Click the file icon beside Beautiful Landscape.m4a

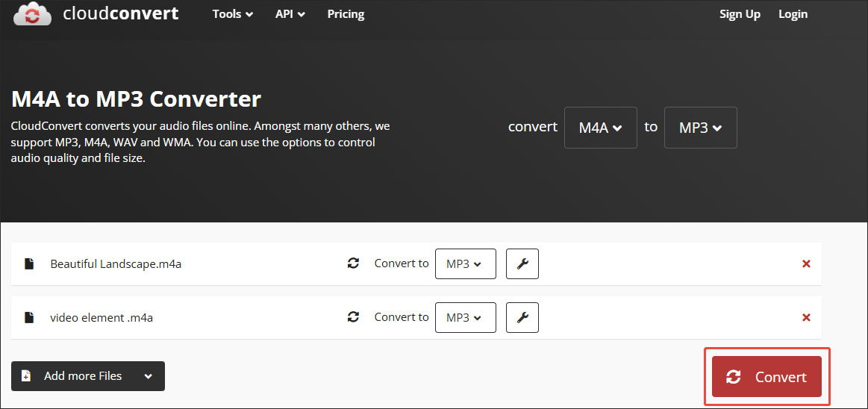[x=29, y=264]
